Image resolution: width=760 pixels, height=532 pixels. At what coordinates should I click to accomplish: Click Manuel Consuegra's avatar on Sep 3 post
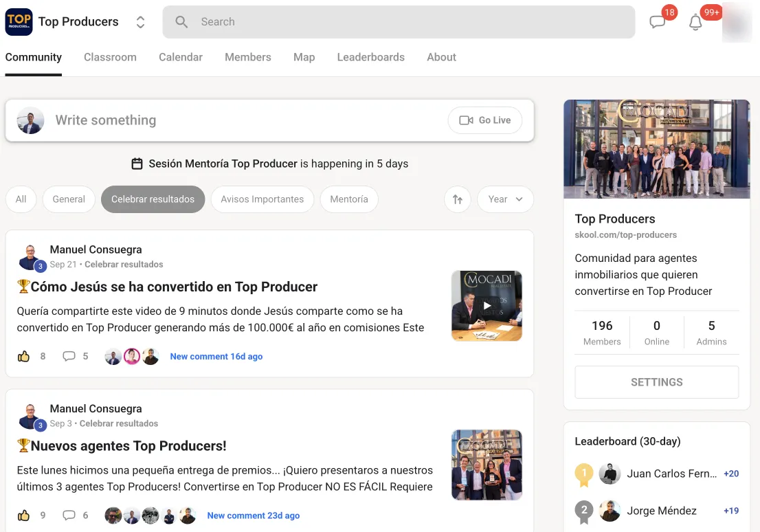pyautogui.click(x=30, y=417)
